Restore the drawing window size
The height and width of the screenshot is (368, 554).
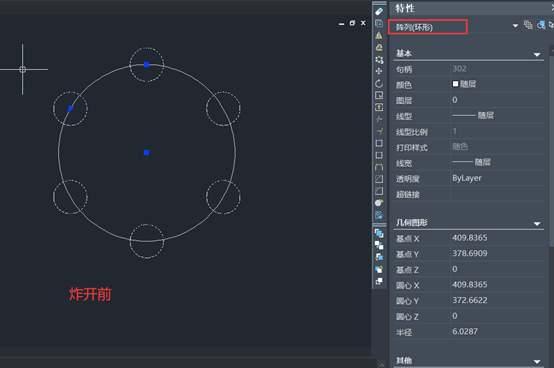pos(352,23)
